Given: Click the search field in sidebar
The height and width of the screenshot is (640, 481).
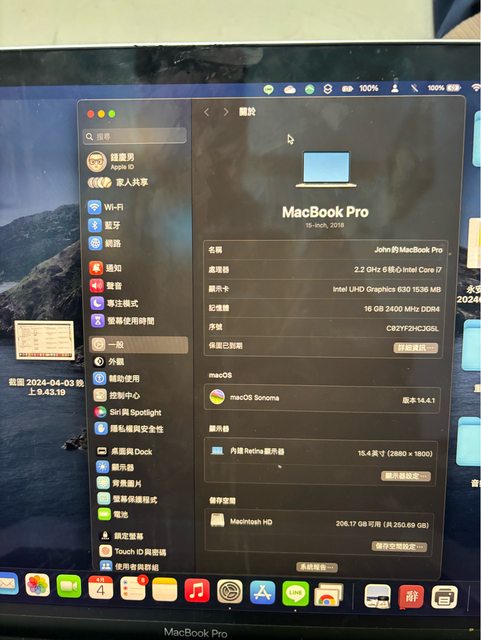Looking at the screenshot, I should [135, 136].
